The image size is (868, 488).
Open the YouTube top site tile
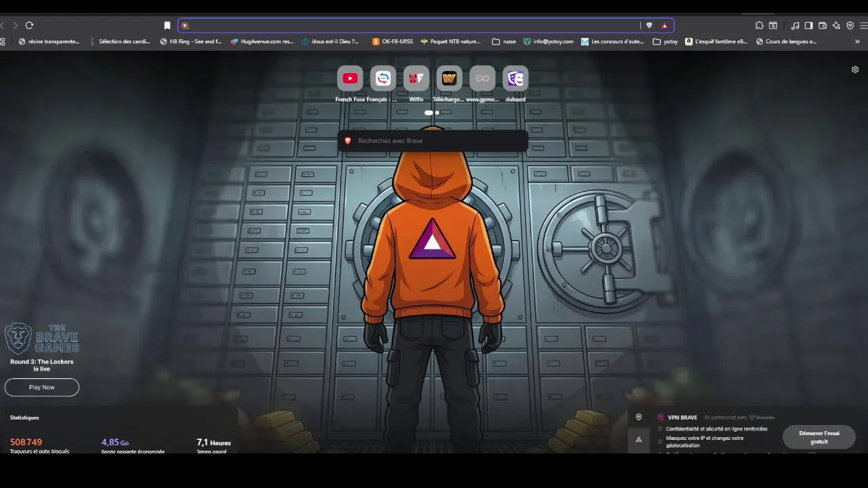click(x=350, y=79)
